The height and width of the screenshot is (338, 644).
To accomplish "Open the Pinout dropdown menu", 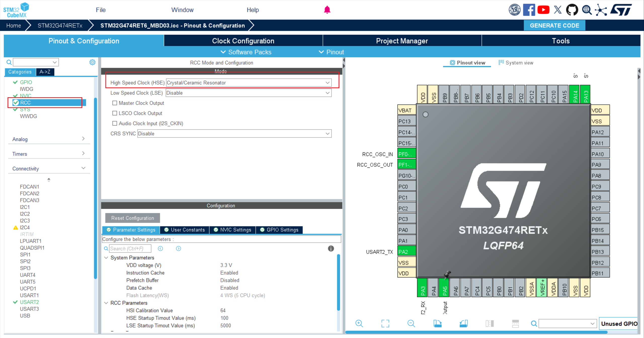I will [x=331, y=52].
